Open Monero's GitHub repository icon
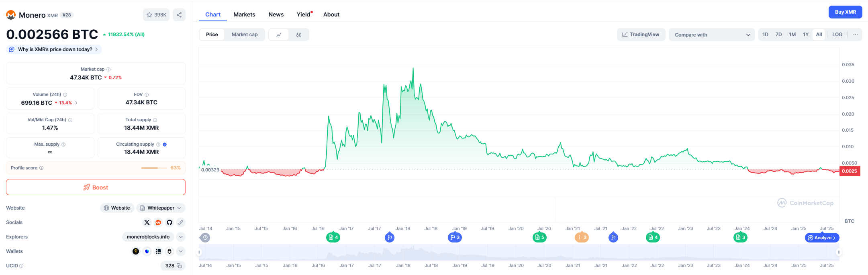This screenshot has height=275, width=868. coord(170,222)
